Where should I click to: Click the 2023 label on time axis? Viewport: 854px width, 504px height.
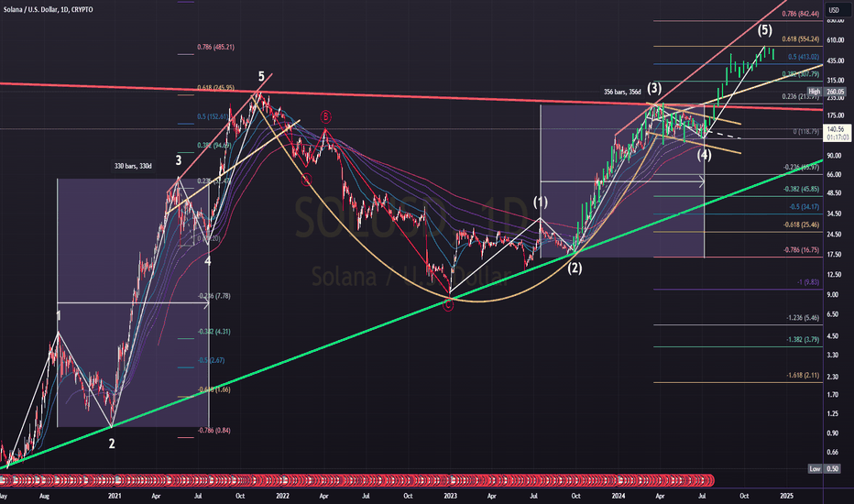point(451,497)
